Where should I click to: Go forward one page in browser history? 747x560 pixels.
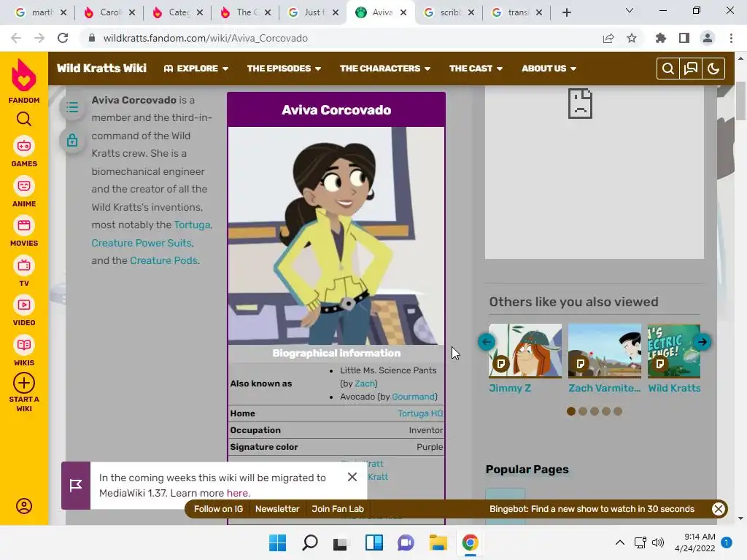tap(39, 38)
